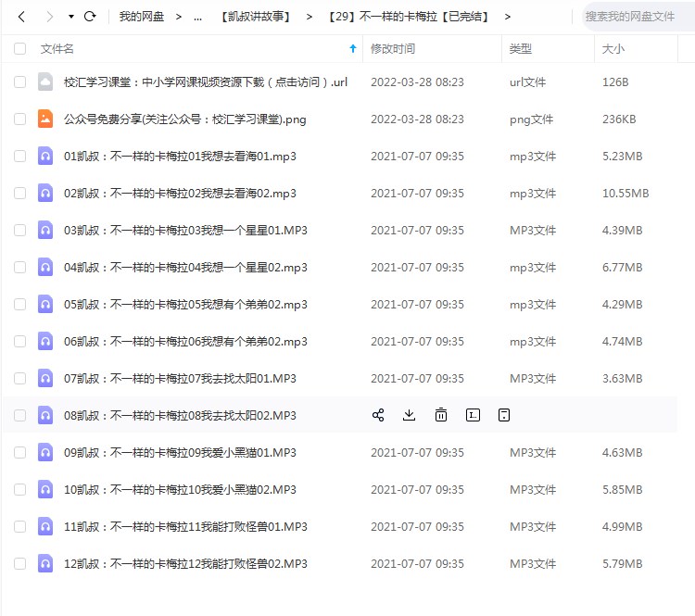
Task: Select checkbox for 03凯叔 我想一个星星01.MP3
Action: tap(20, 230)
